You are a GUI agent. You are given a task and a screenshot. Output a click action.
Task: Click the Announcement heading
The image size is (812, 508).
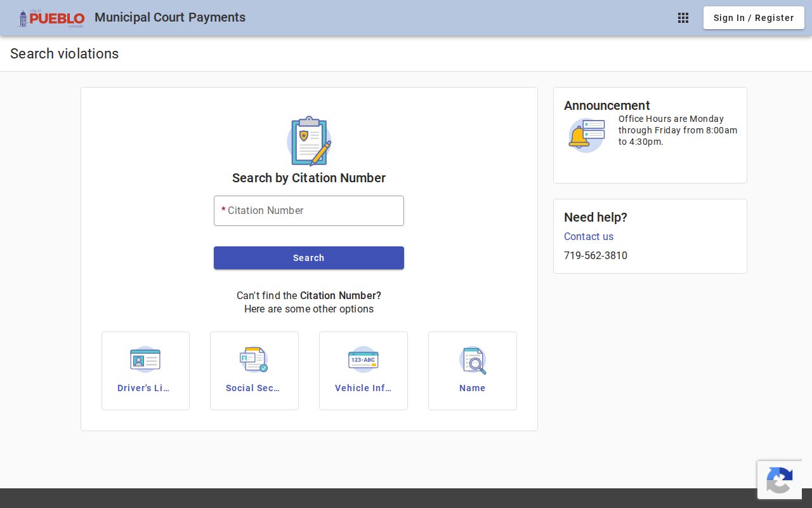tap(607, 105)
